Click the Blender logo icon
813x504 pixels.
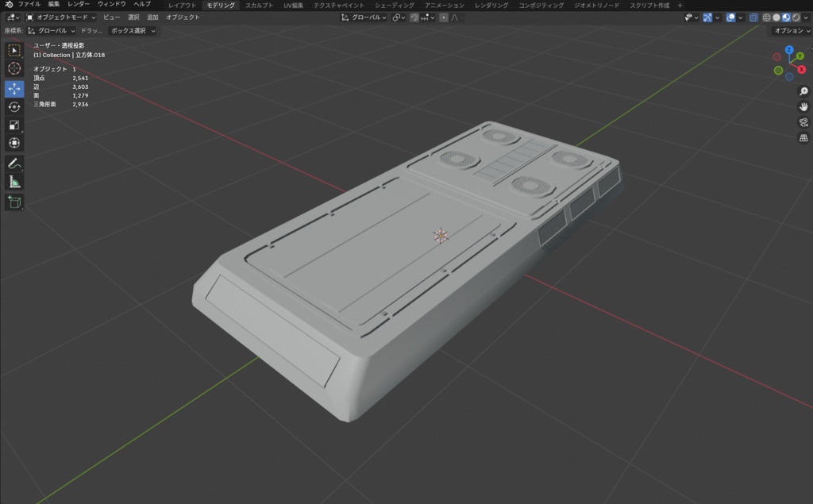coord(8,4)
